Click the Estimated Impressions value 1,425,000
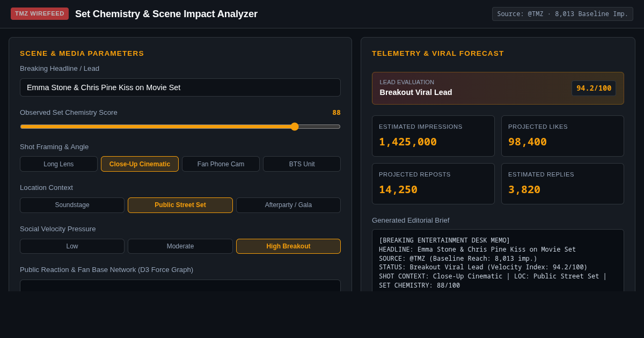Screen dimensions: 644x338 point(408,142)
